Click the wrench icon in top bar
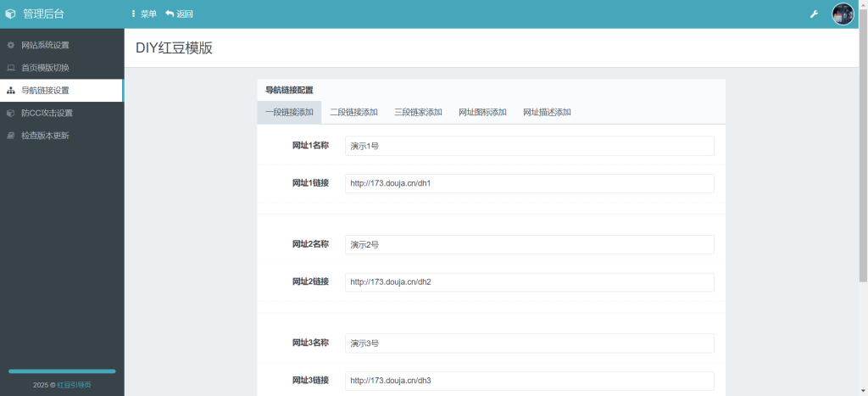868x396 pixels. coord(815,14)
